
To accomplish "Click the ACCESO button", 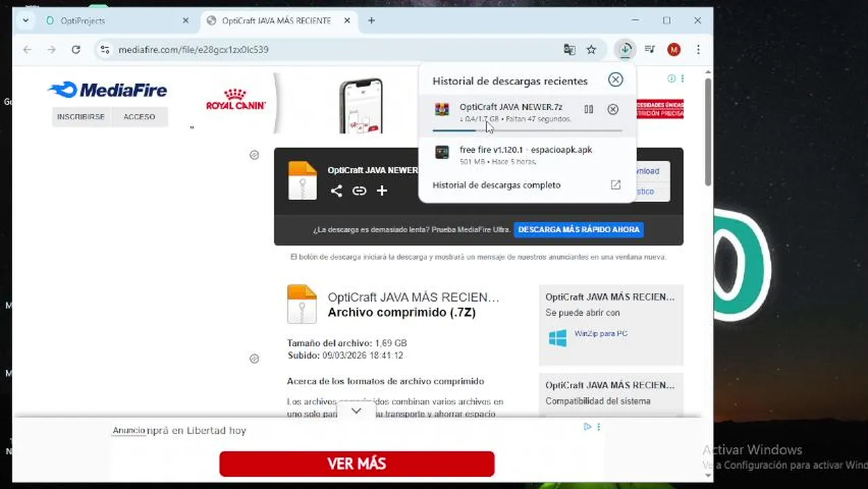I will pos(139,117).
